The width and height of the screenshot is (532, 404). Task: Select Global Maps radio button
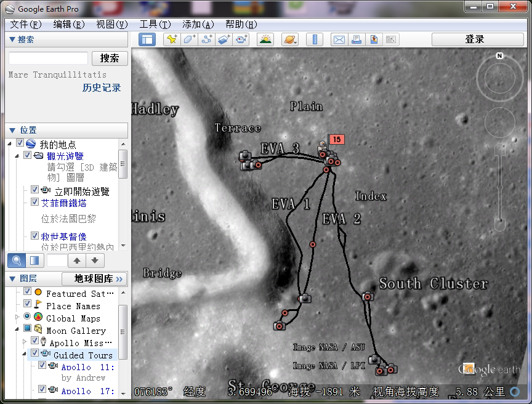click(27, 316)
